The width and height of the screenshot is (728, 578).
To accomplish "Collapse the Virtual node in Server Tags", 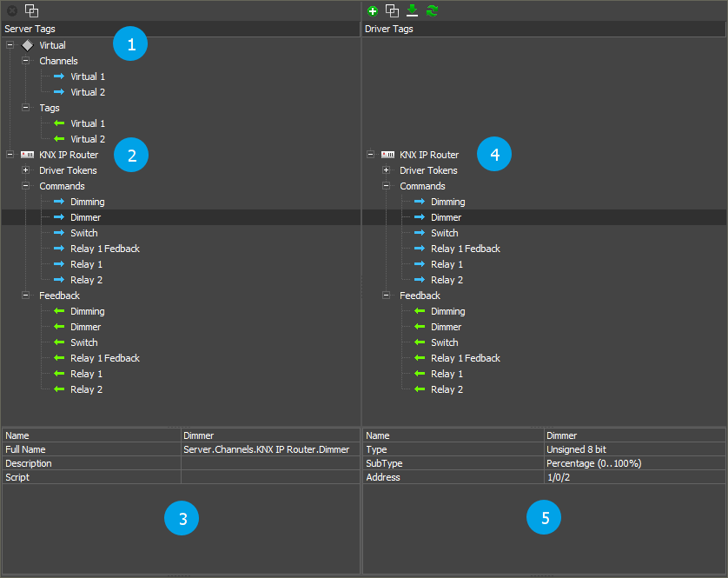I will (10, 45).
